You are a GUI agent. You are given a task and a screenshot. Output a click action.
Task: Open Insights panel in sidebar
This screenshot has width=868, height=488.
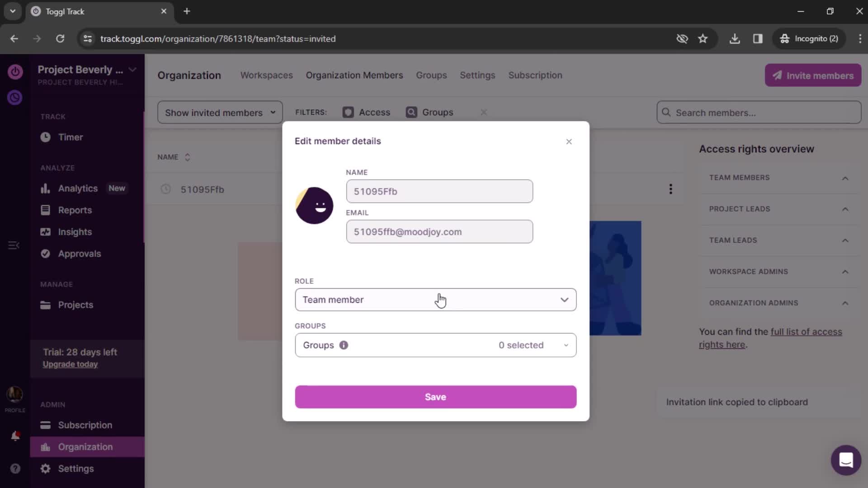pyautogui.click(x=75, y=232)
